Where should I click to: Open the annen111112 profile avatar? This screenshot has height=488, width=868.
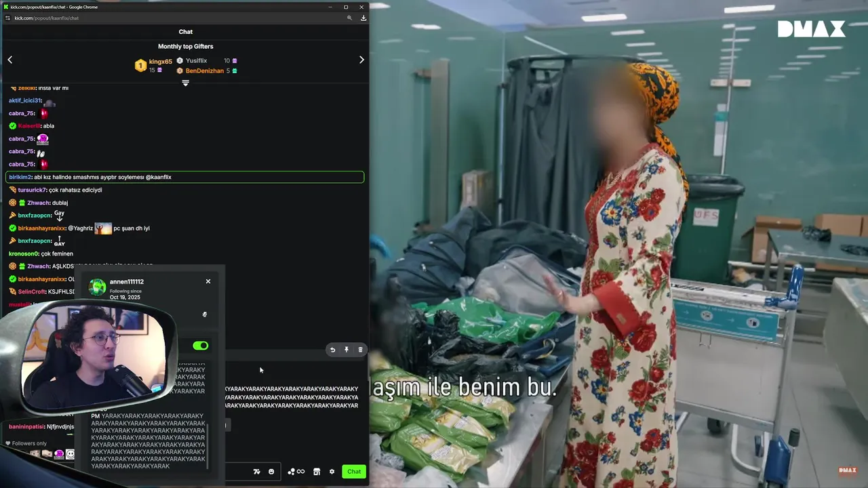[x=98, y=287]
